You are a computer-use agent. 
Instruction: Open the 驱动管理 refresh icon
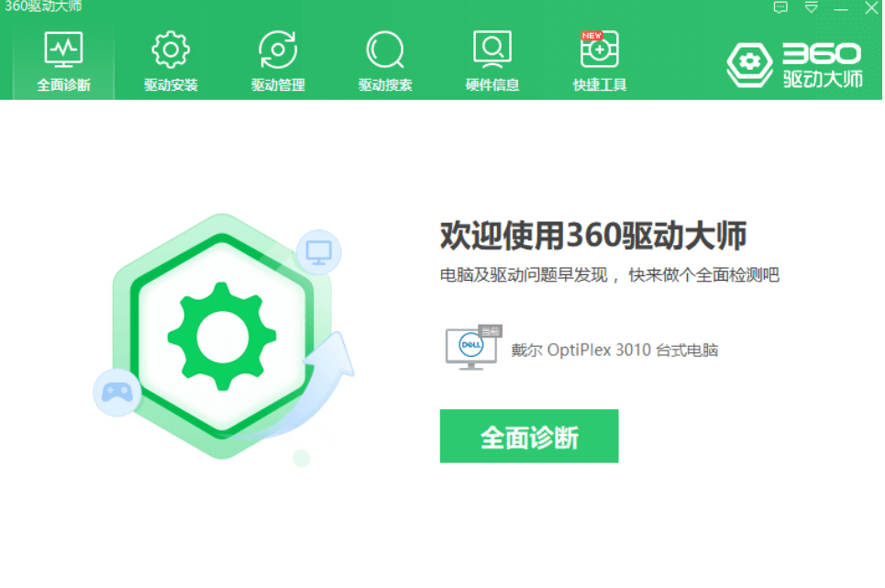pos(276,47)
